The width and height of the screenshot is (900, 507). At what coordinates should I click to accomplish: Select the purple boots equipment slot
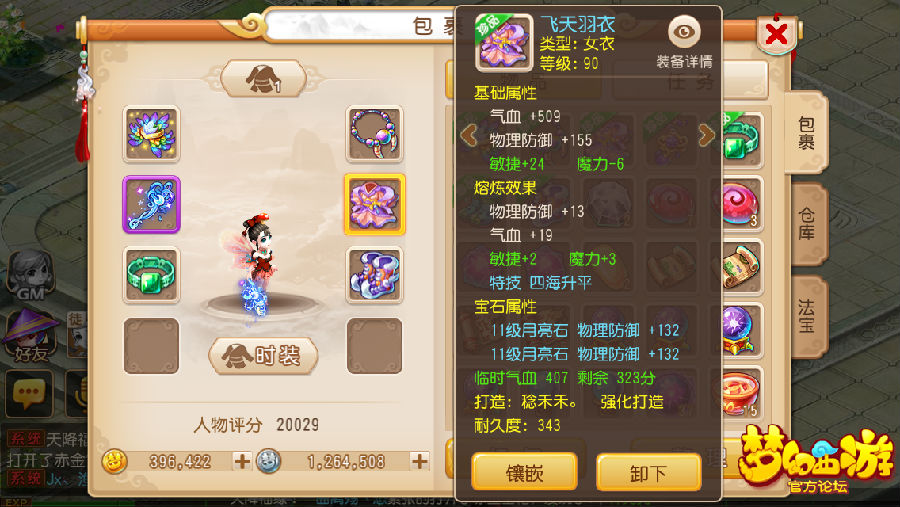tap(374, 275)
